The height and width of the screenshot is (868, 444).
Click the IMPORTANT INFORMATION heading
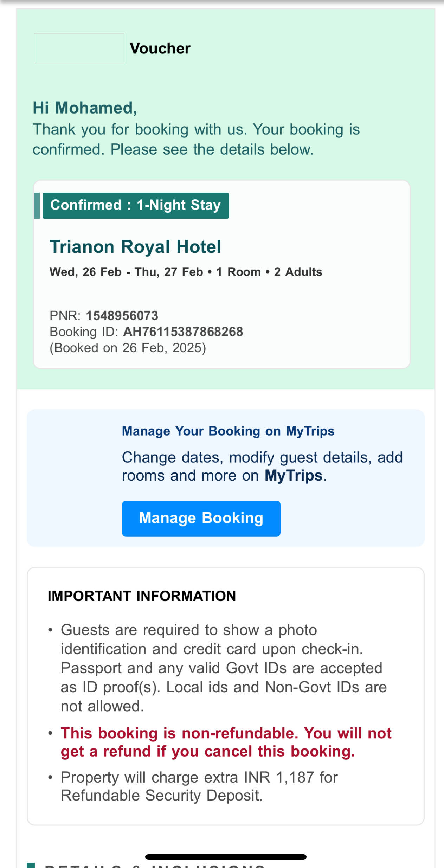coord(142,596)
